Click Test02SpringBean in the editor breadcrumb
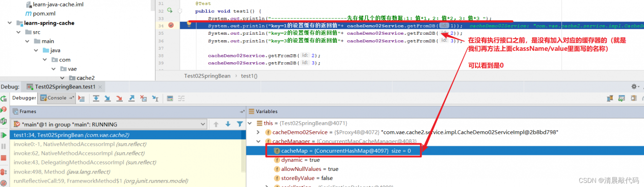This screenshot has height=187, width=644. (x=207, y=76)
